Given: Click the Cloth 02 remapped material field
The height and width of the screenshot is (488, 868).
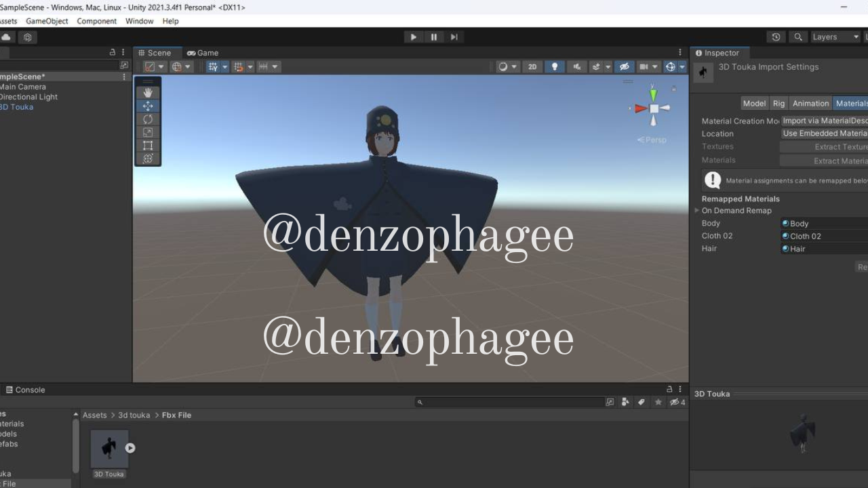Looking at the screenshot, I should pos(824,236).
